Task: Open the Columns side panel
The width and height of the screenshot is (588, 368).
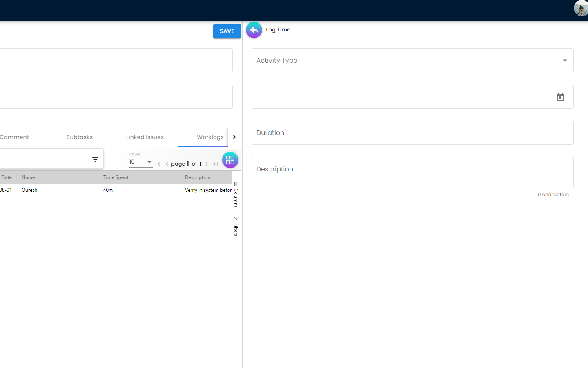Action: (x=236, y=195)
